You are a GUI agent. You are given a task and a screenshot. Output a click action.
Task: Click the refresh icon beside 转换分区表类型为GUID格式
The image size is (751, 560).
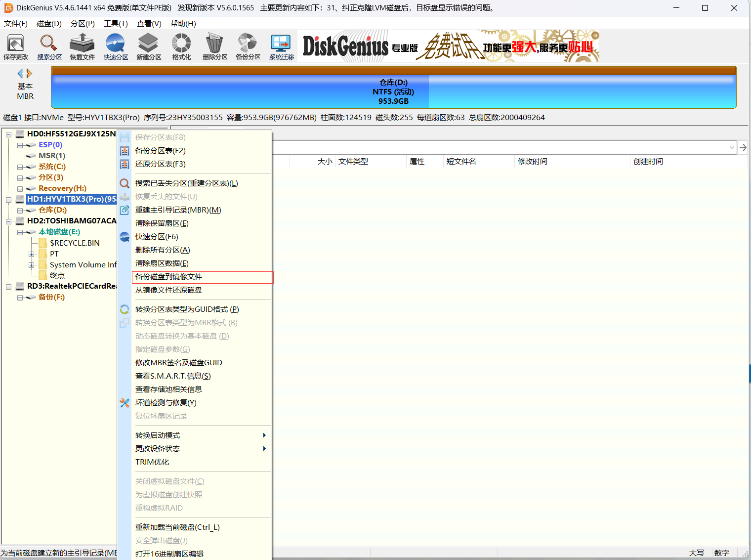tap(125, 309)
